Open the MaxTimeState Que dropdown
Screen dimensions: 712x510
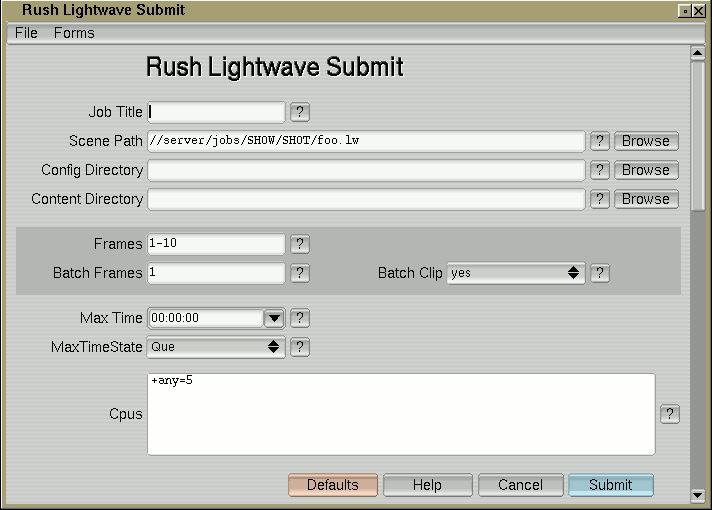pos(216,347)
